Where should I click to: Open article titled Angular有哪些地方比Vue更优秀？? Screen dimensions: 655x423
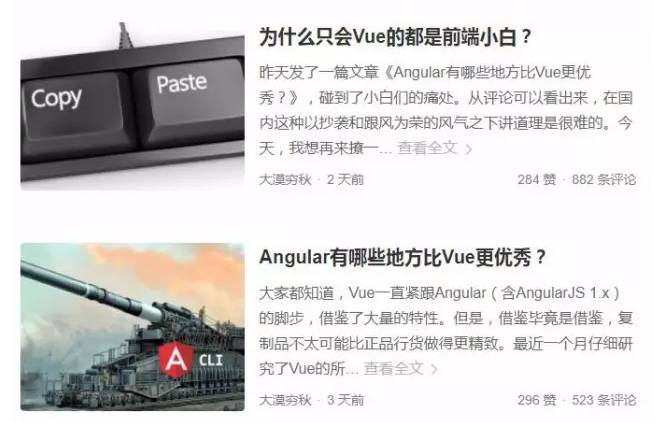(402, 257)
